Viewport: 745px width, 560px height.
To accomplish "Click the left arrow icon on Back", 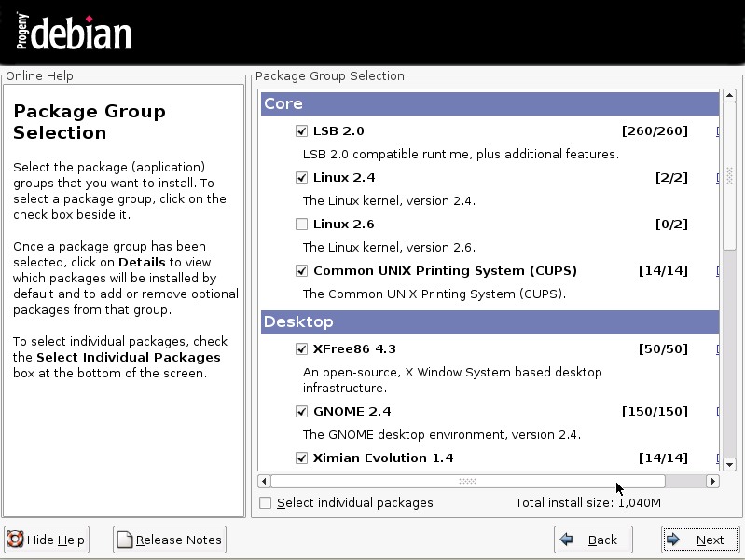I will [x=566, y=540].
